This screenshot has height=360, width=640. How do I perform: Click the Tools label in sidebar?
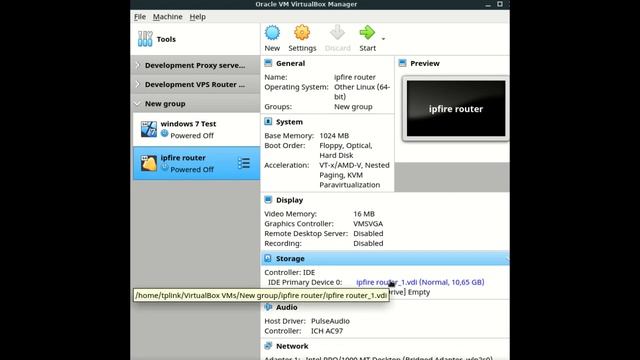pyautogui.click(x=166, y=39)
